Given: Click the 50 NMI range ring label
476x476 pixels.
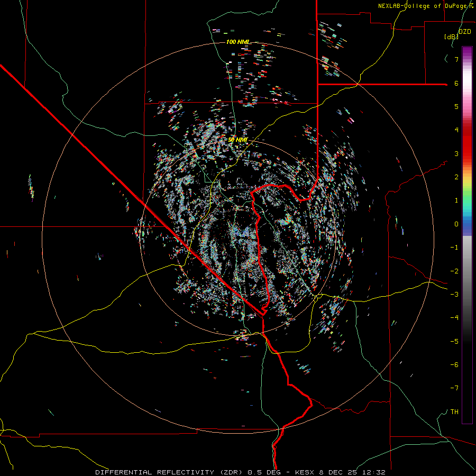Looking at the screenshot, I should pyautogui.click(x=238, y=140).
